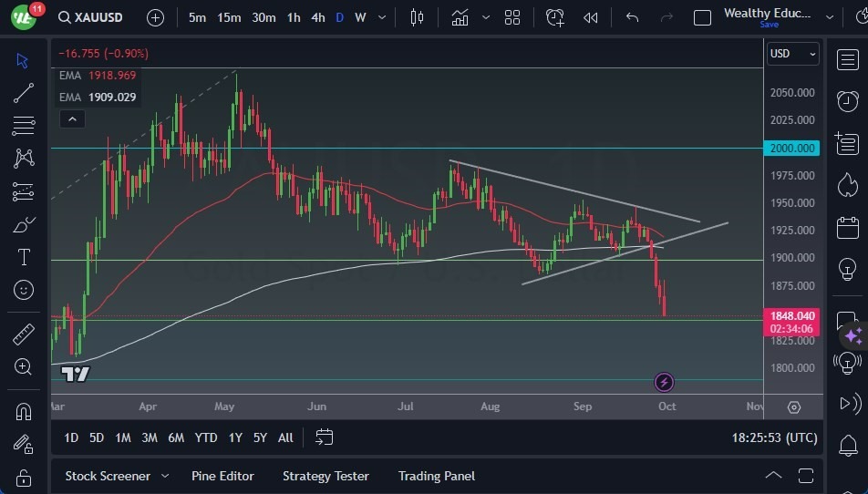Open the go to date calendar
Image resolution: width=868 pixels, height=494 pixels.
(324, 437)
